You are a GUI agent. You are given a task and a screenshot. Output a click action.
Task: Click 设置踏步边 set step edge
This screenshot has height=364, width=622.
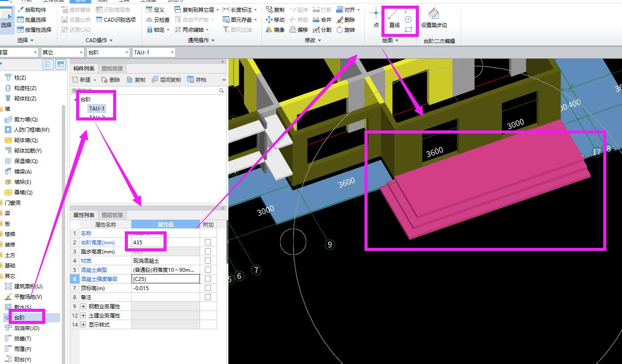coord(434,18)
